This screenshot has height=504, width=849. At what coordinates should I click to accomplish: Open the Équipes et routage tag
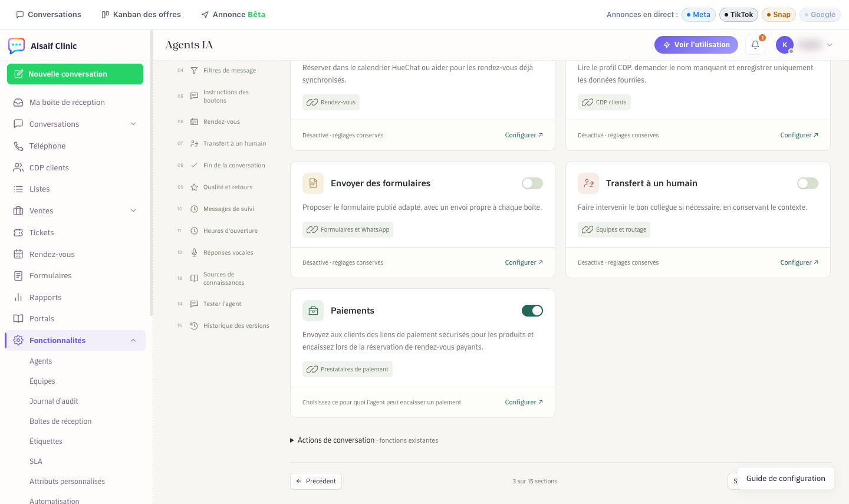(x=614, y=230)
